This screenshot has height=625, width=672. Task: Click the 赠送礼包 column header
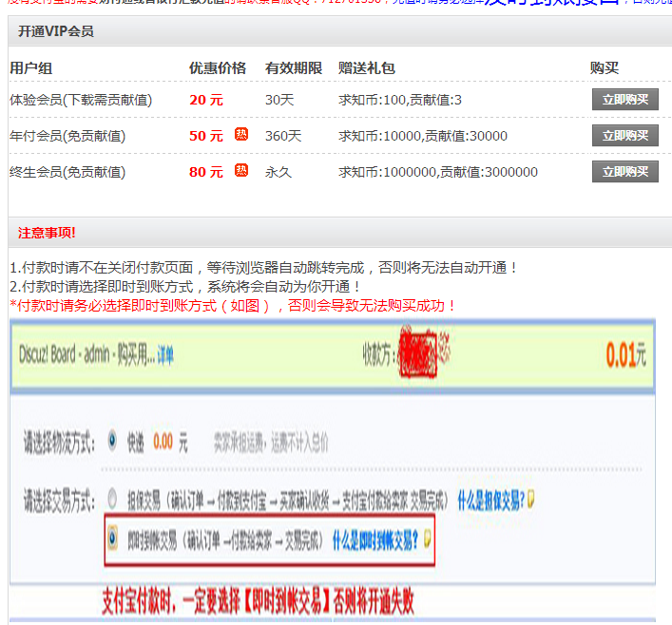click(367, 68)
